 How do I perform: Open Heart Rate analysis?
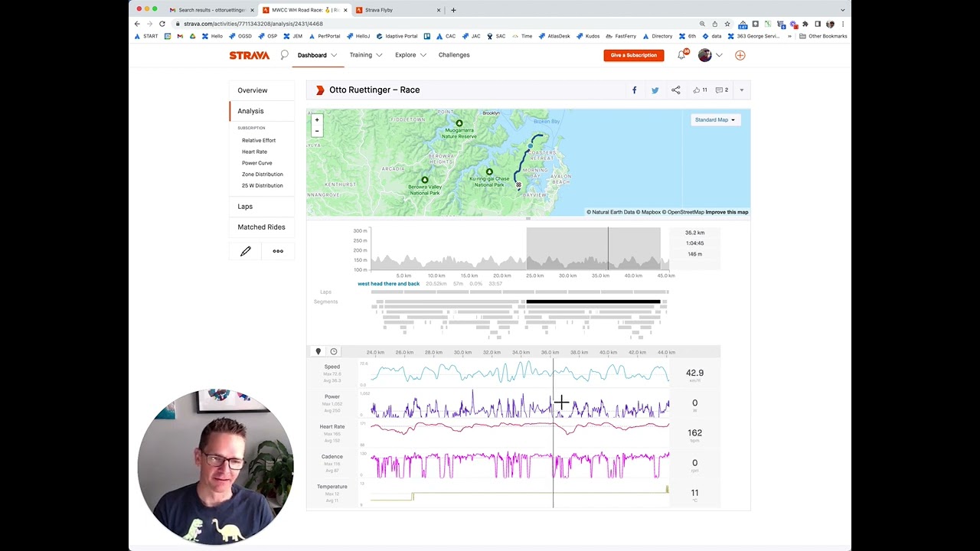254,152
